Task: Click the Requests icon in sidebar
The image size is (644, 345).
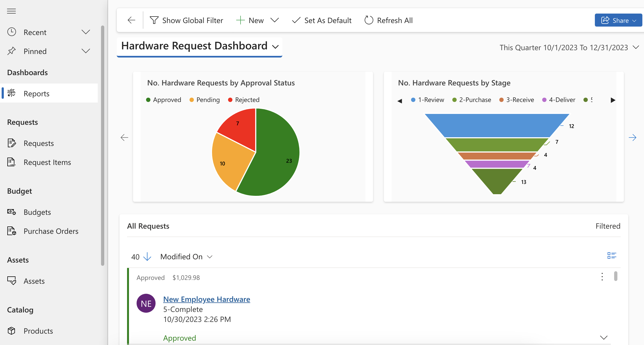Action: [x=11, y=142]
